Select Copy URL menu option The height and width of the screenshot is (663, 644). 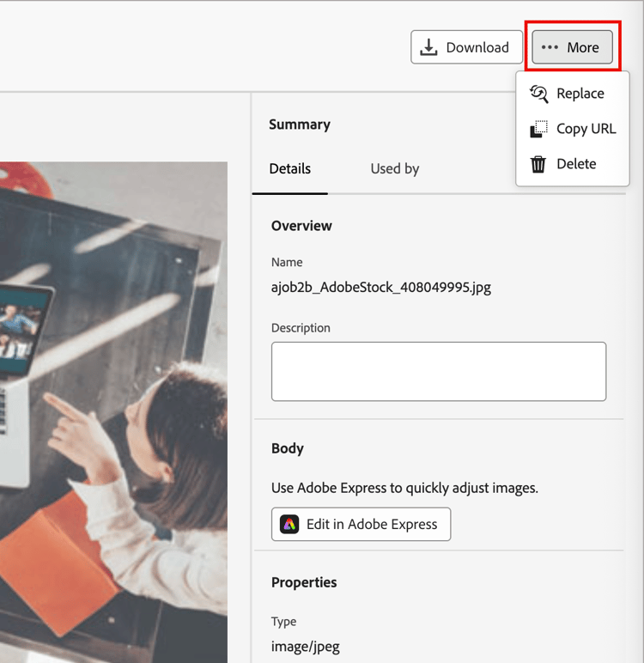[x=572, y=129]
